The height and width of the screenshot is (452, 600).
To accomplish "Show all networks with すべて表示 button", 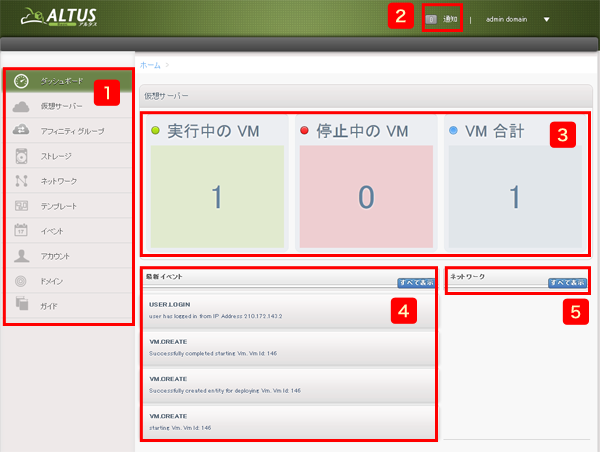I will [567, 283].
